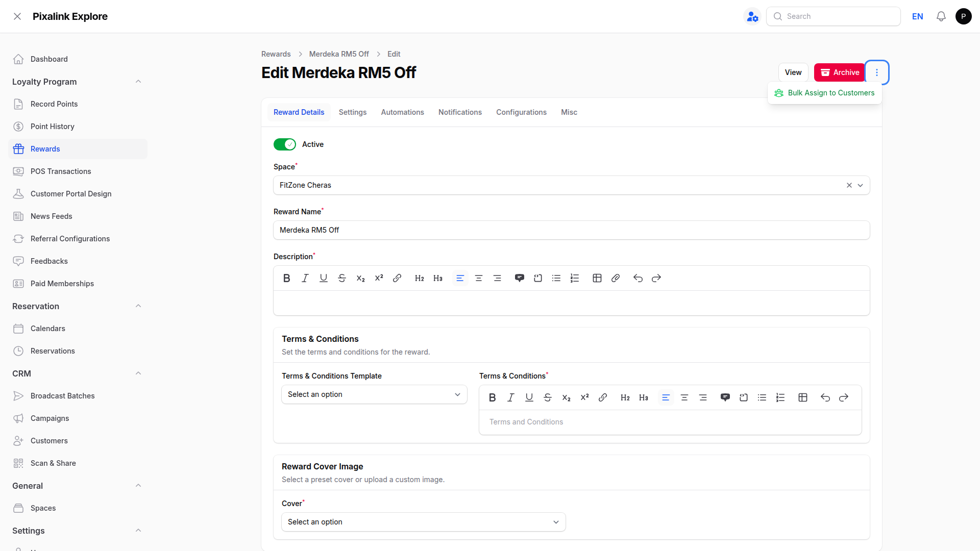Image resolution: width=980 pixels, height=551 pixels.
Task: Switch to the Settings tab
Action: click(353, 112)
